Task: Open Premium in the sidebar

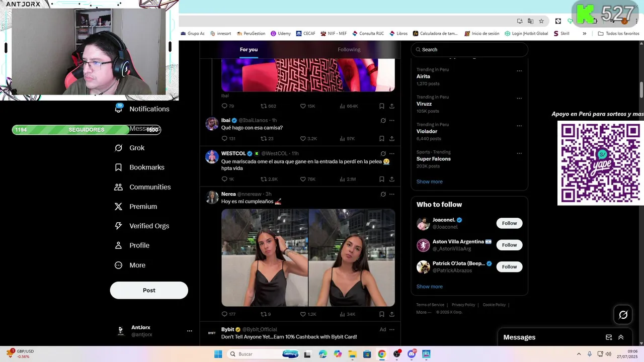Action: coord(136,207)
